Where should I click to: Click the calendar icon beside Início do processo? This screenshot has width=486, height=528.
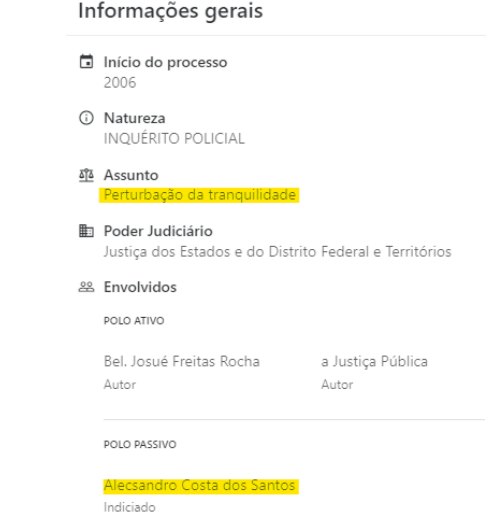pyautogui.click(x=86, y=62)
